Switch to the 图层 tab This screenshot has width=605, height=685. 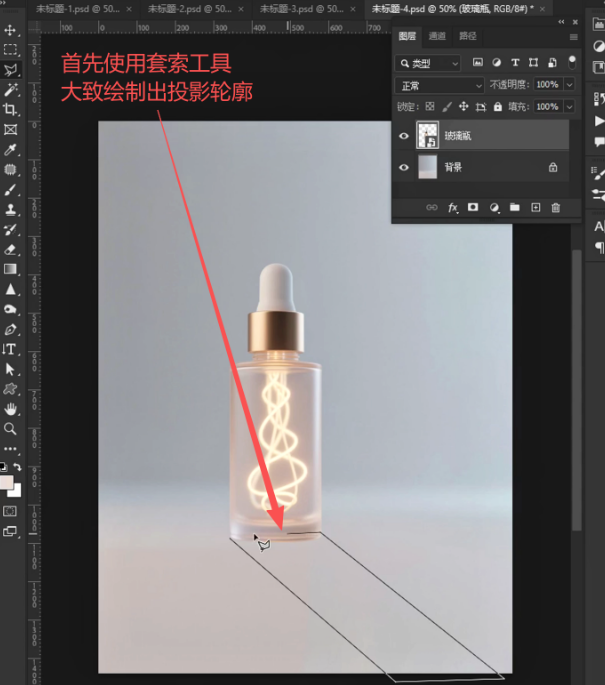407,36
